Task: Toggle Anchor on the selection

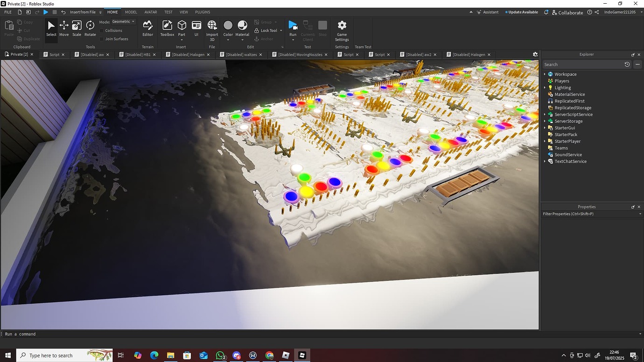Action: click(265, 39)
